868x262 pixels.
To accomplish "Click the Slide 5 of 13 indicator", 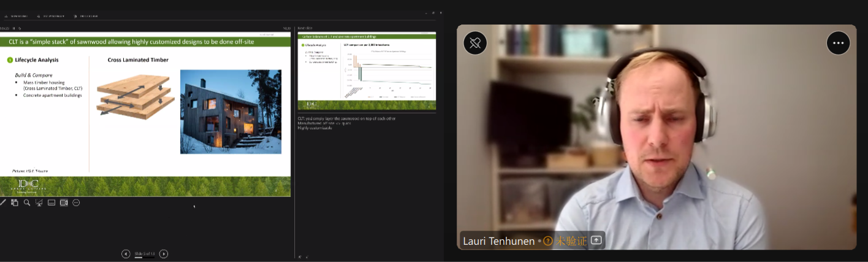I will tap(145, 253).
